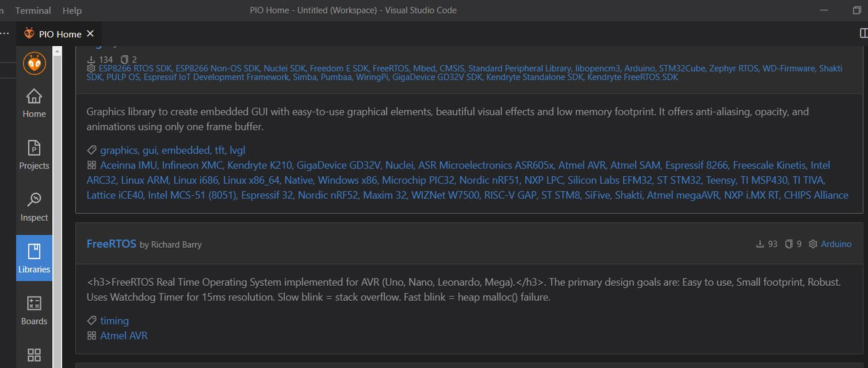Open Espressif IoT Development Framework link

point(216,77)
